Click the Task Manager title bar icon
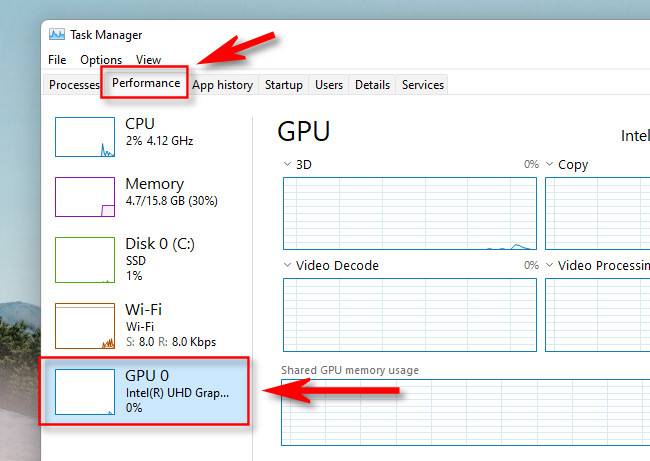The image size is (650, 461). coord(56,33)
